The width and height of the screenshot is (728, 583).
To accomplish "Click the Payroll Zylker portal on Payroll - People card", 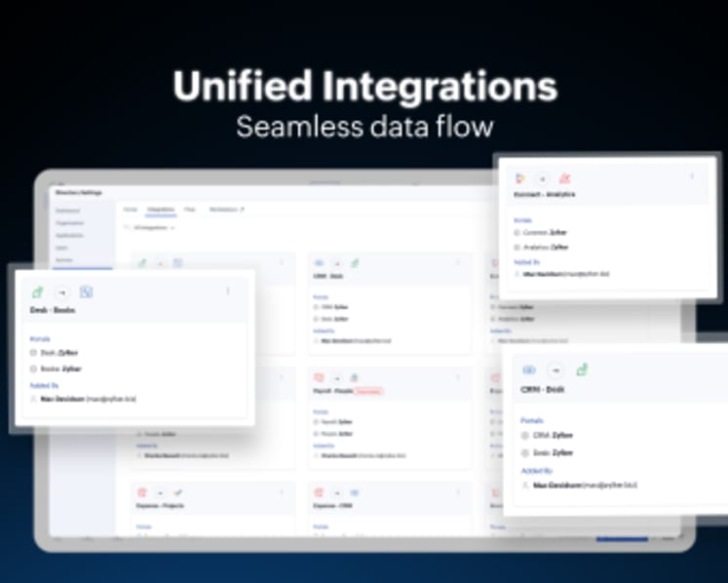I will pyautogui.click(x=333, y=422).
